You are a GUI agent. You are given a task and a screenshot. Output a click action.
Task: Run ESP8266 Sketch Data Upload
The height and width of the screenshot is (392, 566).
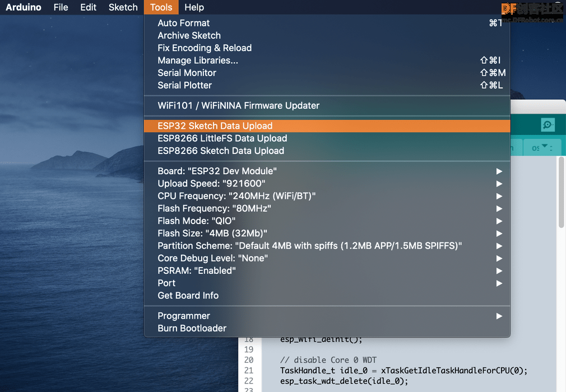[x=327, y=151]
